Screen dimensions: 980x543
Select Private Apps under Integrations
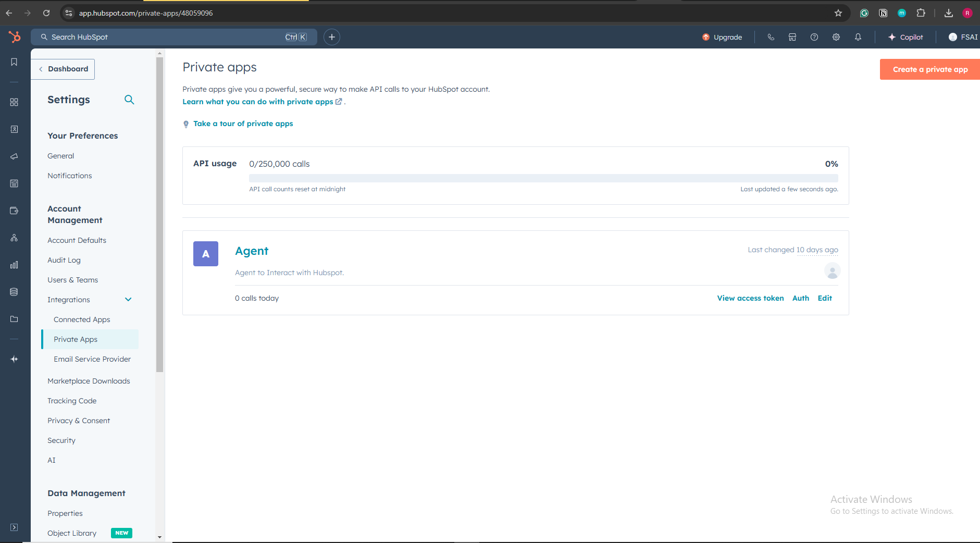tap(90, 339)
